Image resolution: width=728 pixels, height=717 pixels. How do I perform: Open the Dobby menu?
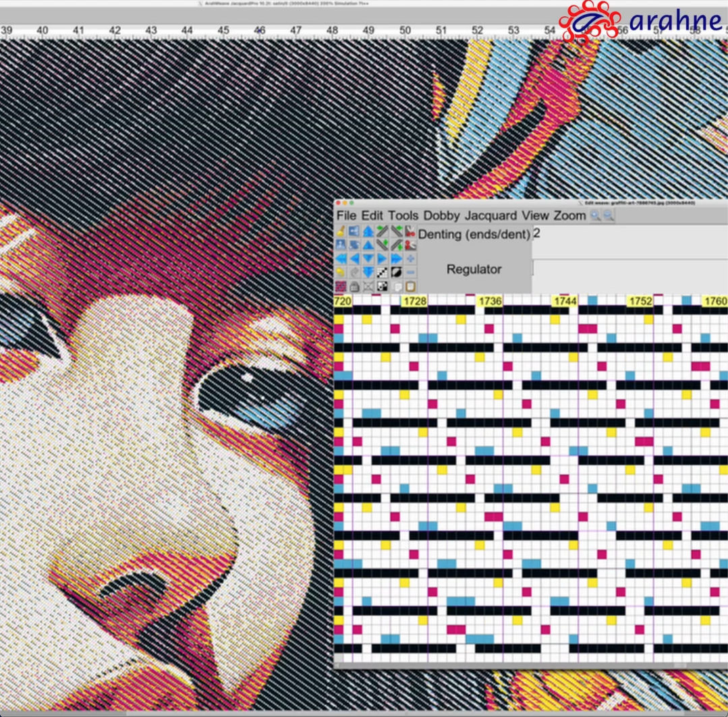pyautogui.click(x=441, y=216)
